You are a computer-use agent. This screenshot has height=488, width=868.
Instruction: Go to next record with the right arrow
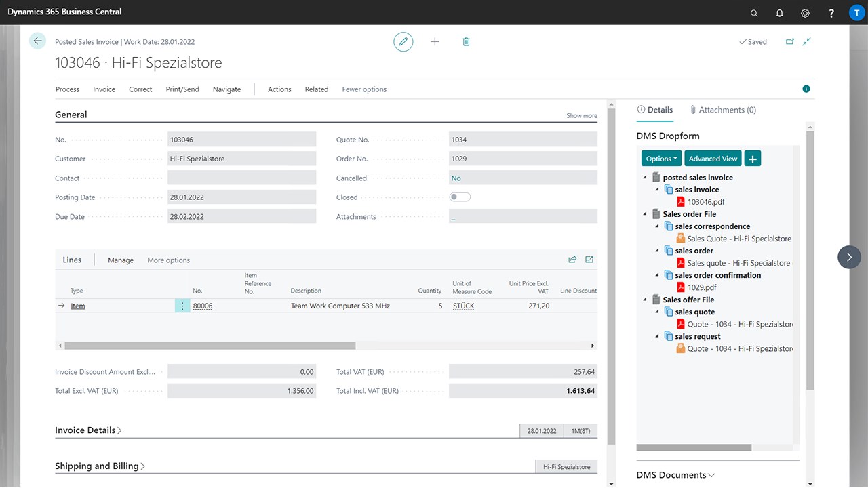pos(849,257)
